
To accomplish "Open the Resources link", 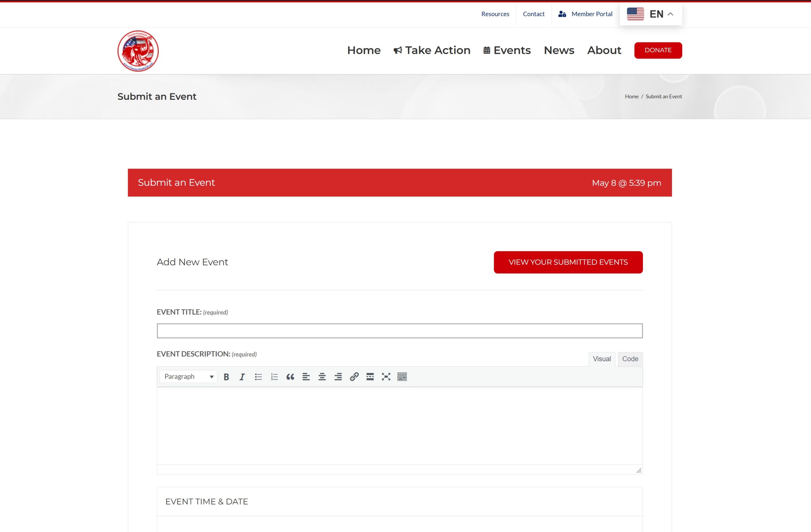I will 495,14.
